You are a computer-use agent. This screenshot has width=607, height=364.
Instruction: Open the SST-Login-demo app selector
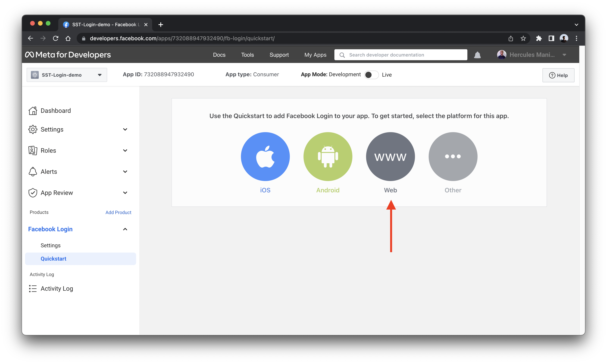point(67,75)
